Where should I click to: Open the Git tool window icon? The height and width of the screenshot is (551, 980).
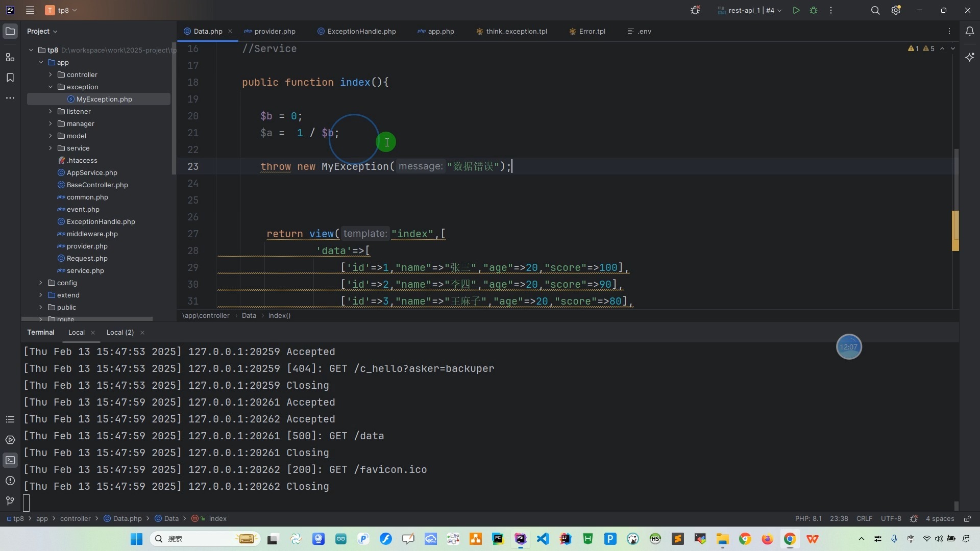pos(10,501)
